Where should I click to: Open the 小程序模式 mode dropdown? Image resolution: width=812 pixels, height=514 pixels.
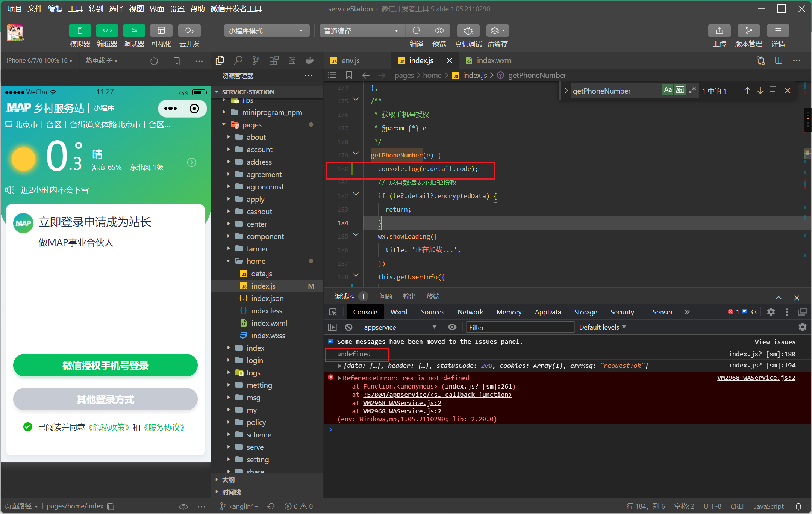pos(266,31)
